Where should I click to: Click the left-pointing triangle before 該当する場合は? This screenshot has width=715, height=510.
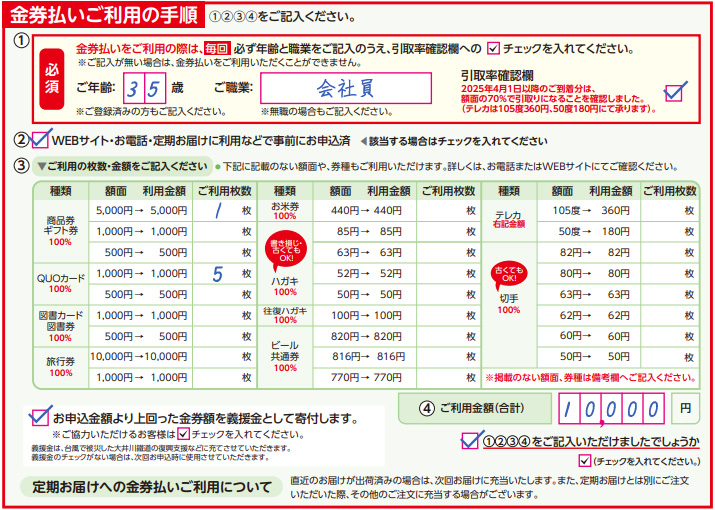(362, 141)
